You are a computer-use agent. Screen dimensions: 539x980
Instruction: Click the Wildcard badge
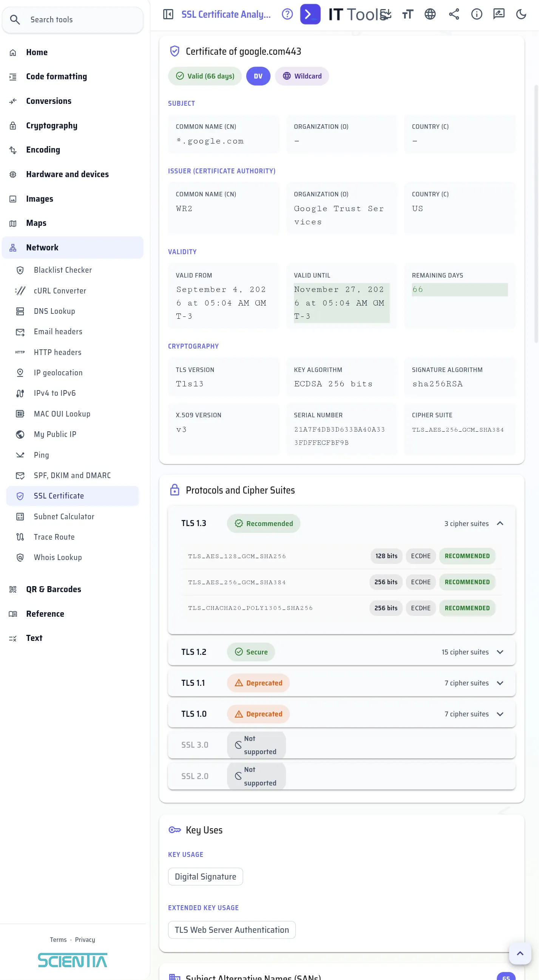tap(302, 76)
